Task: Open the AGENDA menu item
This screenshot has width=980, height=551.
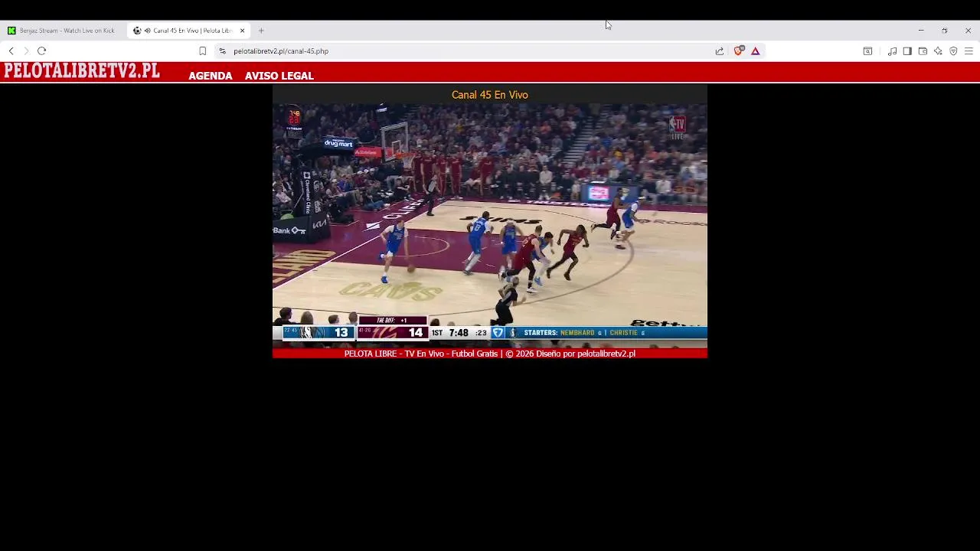Action: coord(211,76)
